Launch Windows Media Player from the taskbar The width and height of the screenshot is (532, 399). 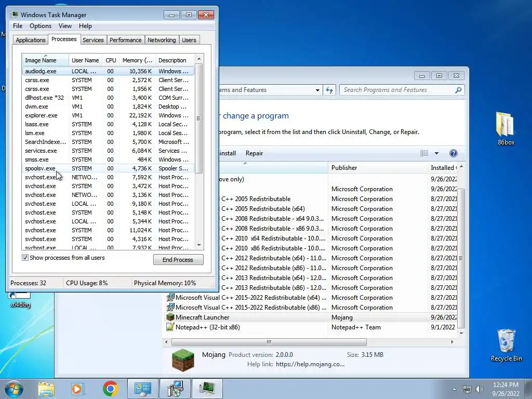pos(77,389)
